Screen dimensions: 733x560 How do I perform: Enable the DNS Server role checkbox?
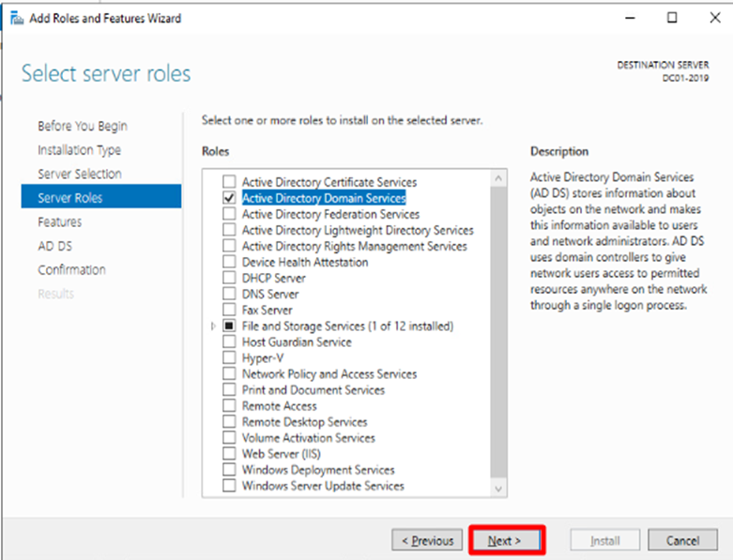click(x=229, y=294)
